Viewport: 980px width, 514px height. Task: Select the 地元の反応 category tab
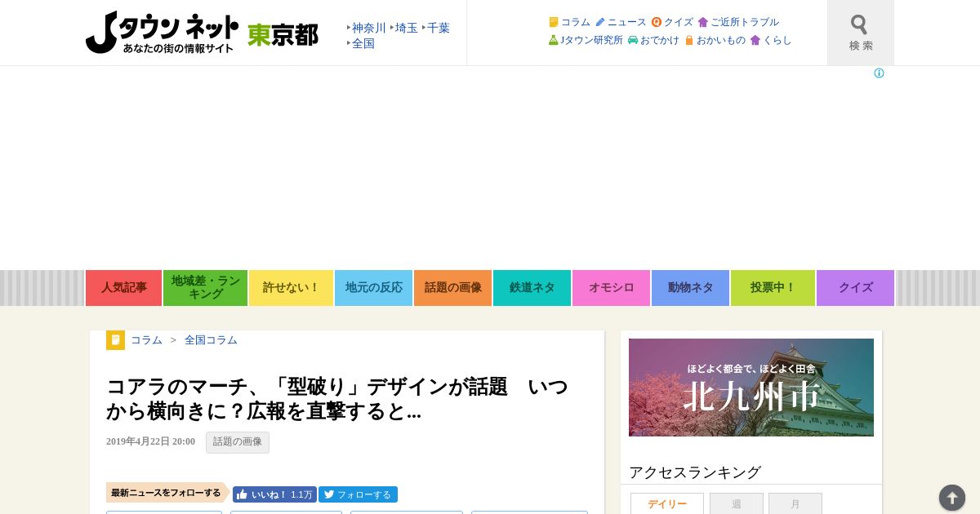(x=373, y=288)
